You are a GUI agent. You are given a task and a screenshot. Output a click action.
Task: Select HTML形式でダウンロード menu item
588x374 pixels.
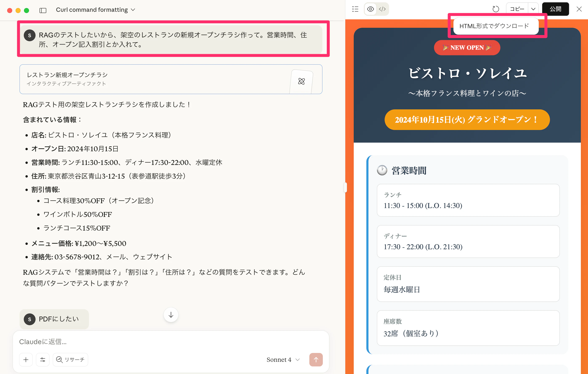[495, 26]
